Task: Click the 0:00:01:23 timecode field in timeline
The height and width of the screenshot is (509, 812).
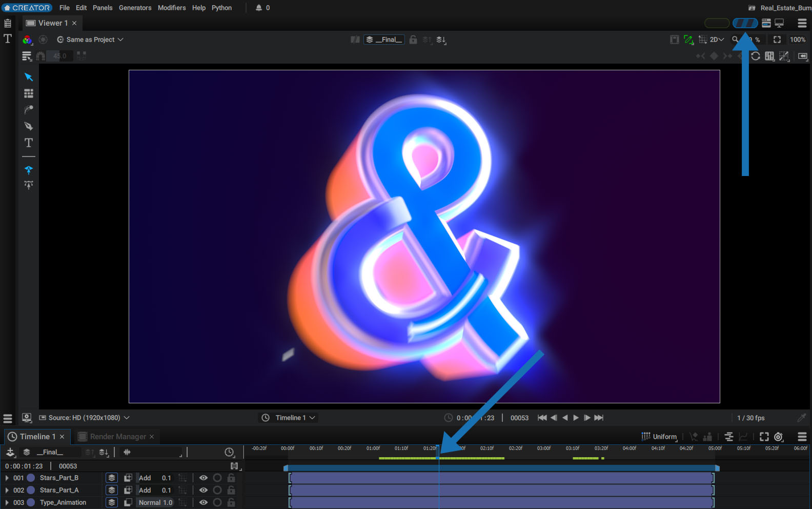Action: point(24,466)
